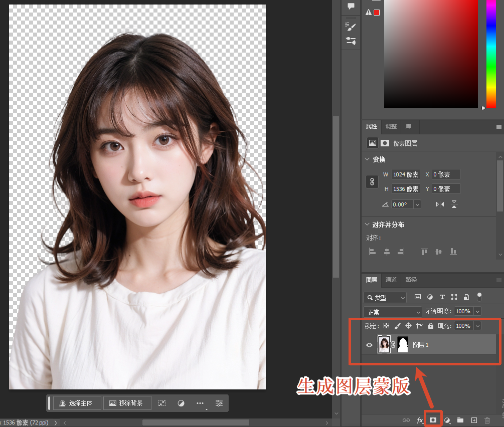Click the Add layer mask icon
This screenshot has width=504, height=427.
(x=432, y=420)
